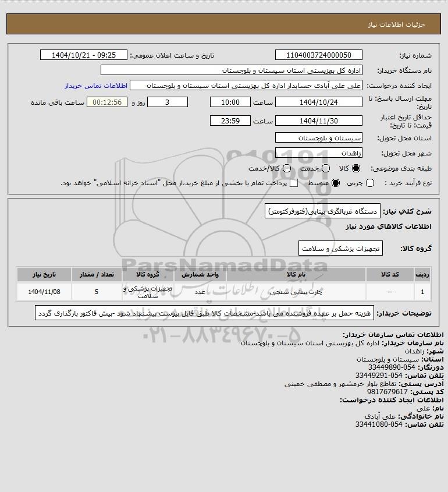Viewport: 448px width, 492px height.
Task: Click the تاریخ نیاز column header
Action: pos(44,275)
